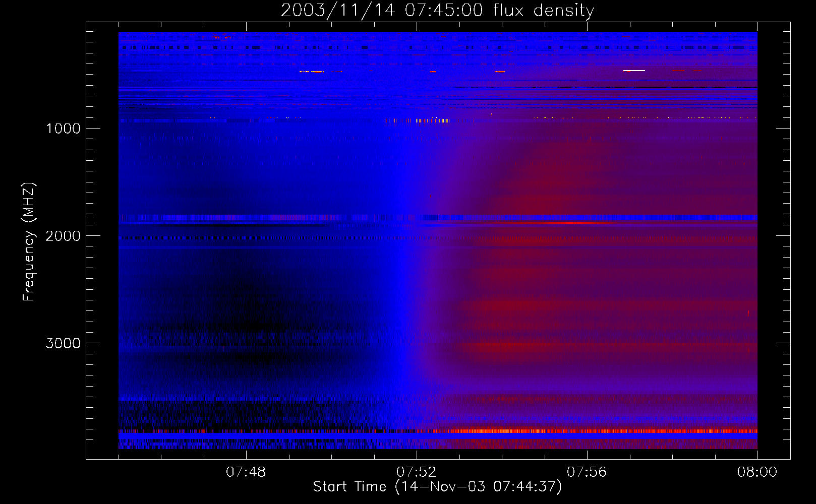Click the 'Frequency (MHZ)' y-axis label

[29, 242]
